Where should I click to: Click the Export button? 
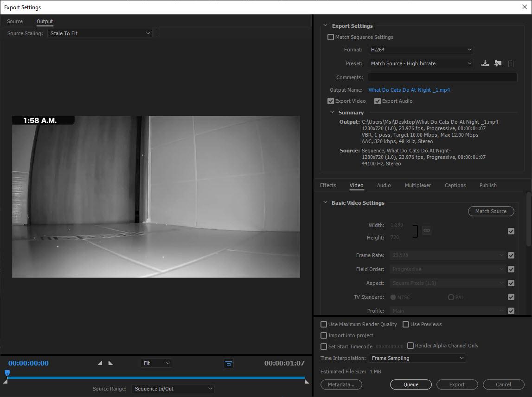tap(457, 384)
